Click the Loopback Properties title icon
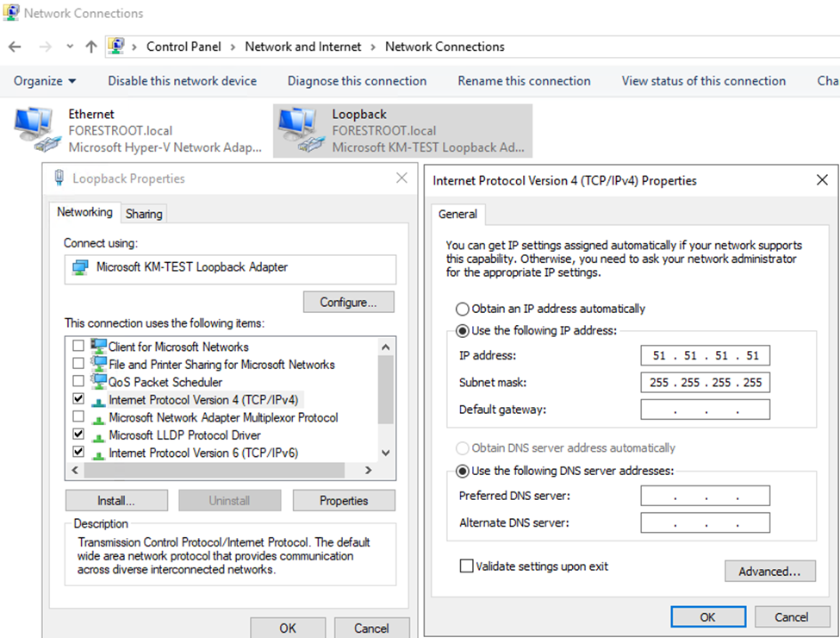The image size is (840, 638). (x=59, y=178)
